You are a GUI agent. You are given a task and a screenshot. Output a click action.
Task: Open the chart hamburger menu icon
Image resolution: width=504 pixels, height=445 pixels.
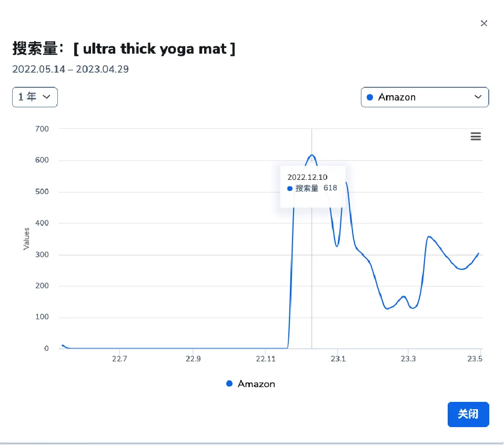coord(476,136)
